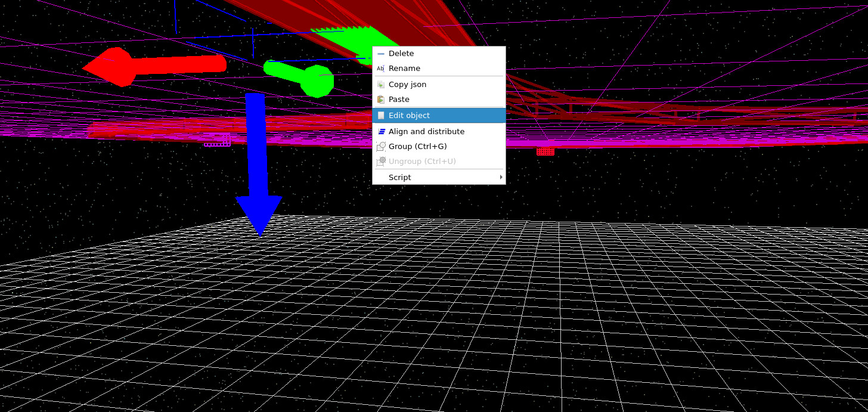This screenshot has width=868, height=412.
Task: Select Rename in the context menu
Action: (x=404, y=69)
